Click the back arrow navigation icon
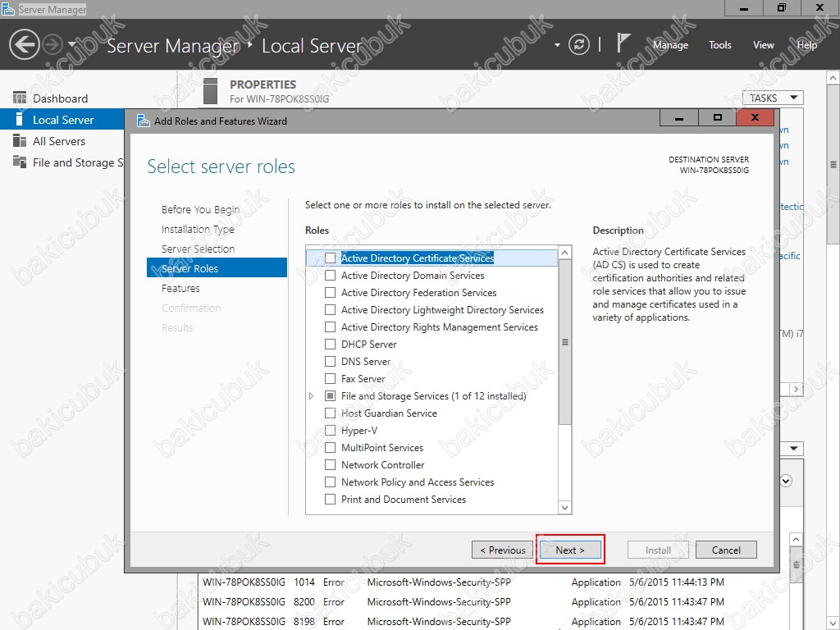This screenshot has height=630, width=840. pos(24,44)
